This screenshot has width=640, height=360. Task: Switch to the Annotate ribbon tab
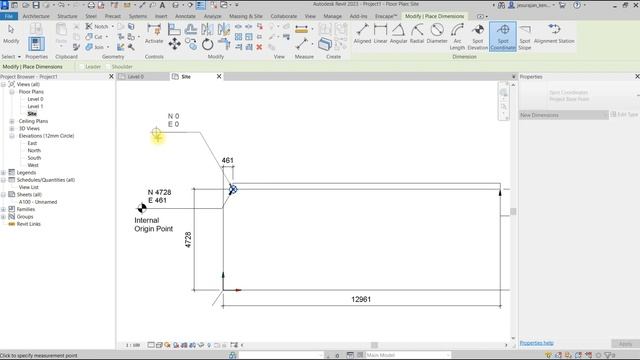(x=185, y=16)
